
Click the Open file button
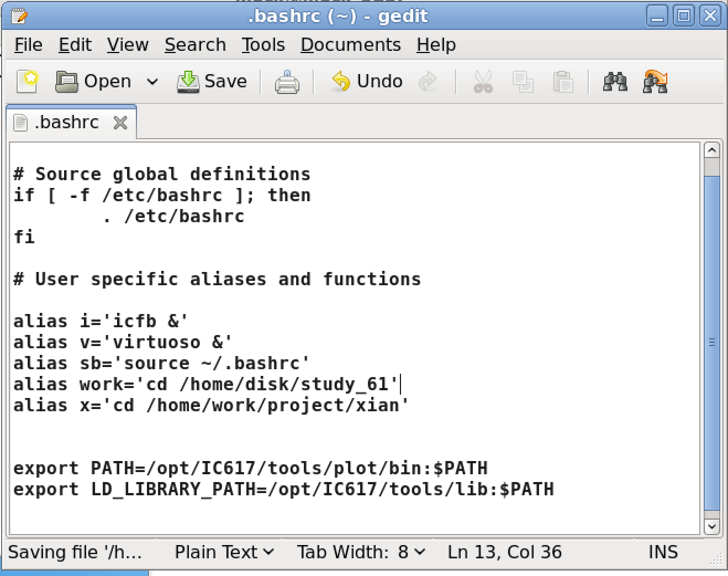pyautogui.click(x=93, y=81)
